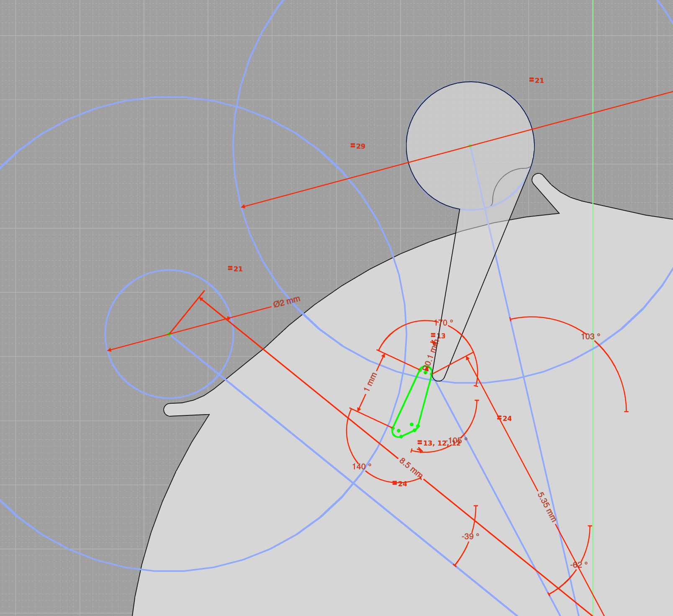Select the -39° angle constraint label
The image size is (673, 616).
(470, 536)
